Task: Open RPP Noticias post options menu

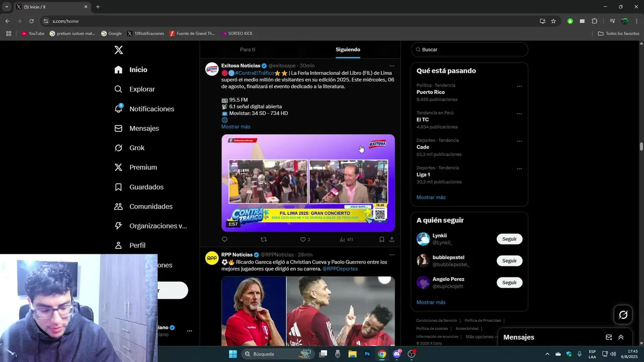Action: (x=392, y=255)
